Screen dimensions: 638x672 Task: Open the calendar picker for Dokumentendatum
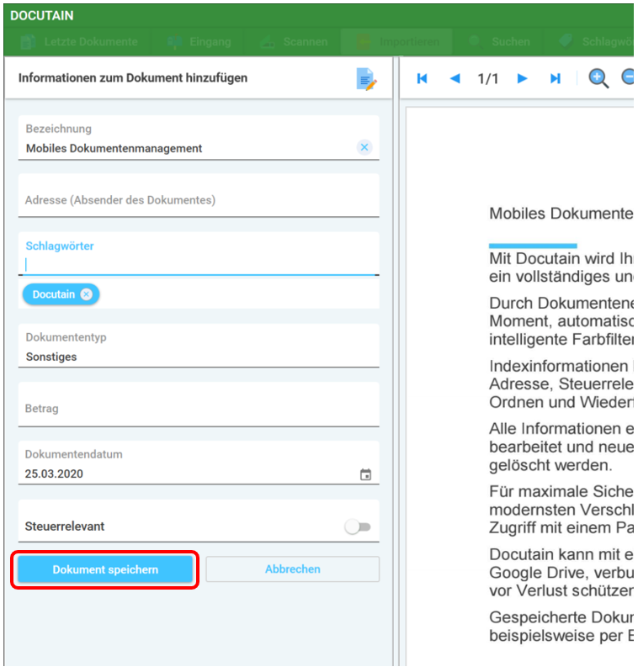point(366,474)
